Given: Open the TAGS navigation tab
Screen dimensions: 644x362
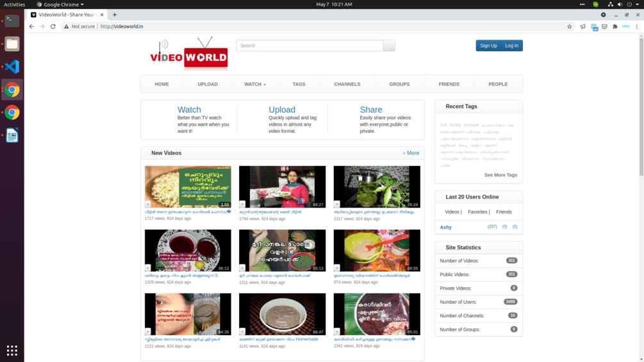Looking at the screenshot, I should (299, 84).
